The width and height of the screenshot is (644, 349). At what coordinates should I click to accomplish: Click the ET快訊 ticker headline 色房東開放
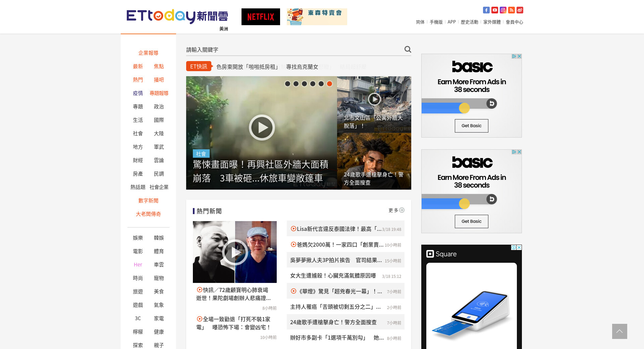(267, 67)
